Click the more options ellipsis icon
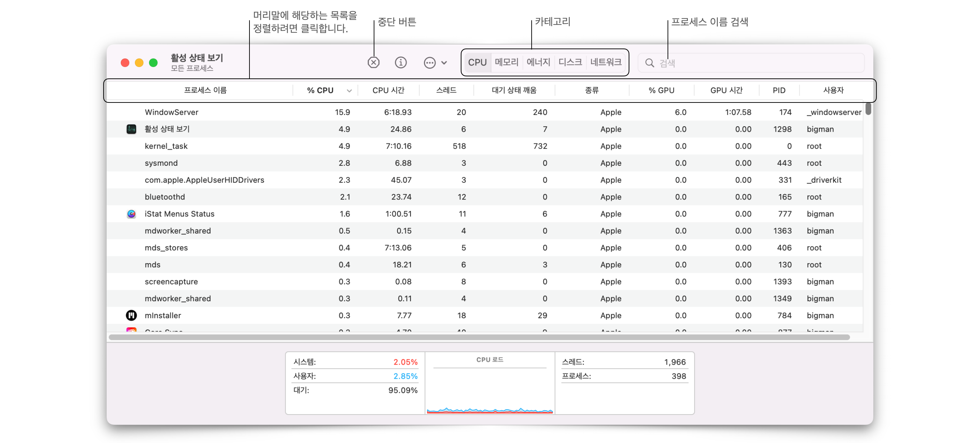The height and width of the screenshot is (443, 980). pyautogui.click(x=429, y=63)
